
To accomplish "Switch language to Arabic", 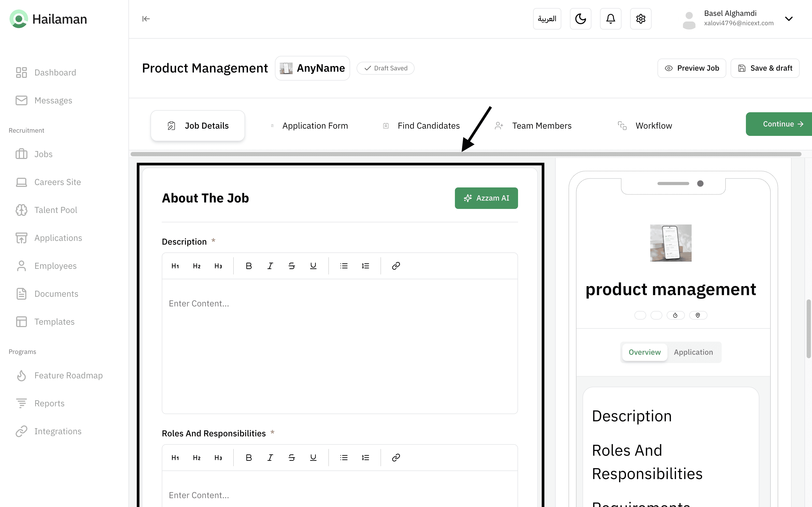I will tap(547, 19).
